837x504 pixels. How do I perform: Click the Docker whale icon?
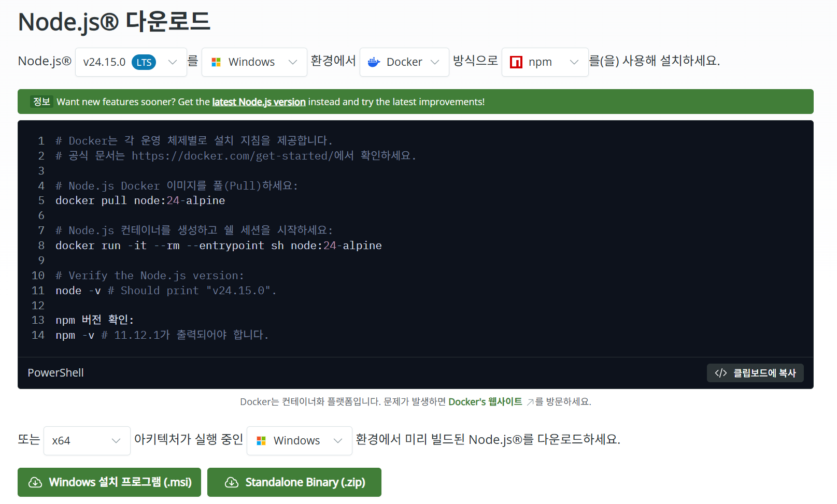(x=374, y=62)
